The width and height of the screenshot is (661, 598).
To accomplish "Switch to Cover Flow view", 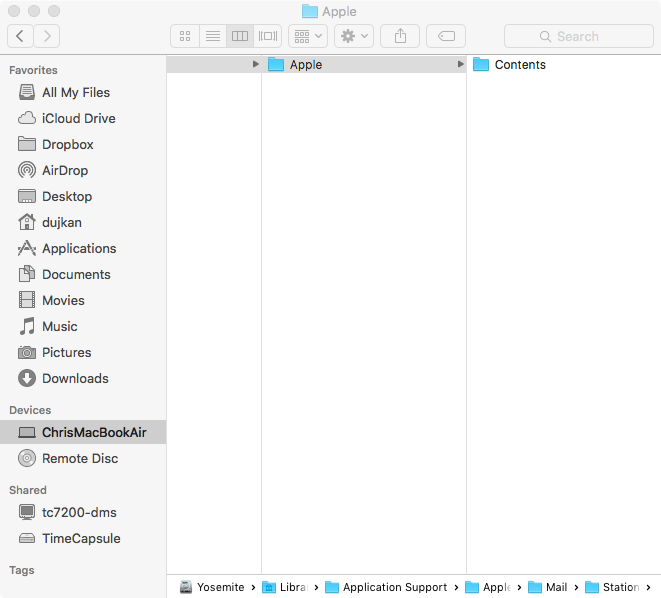I will (268, 36).
